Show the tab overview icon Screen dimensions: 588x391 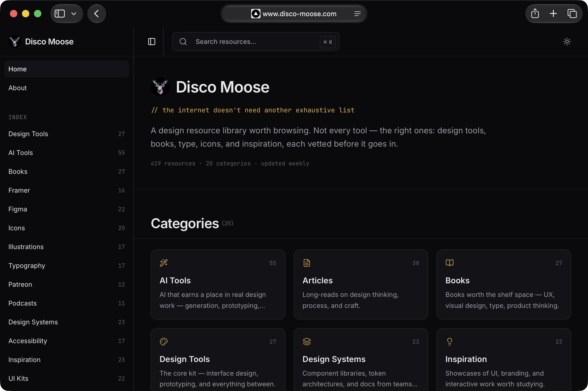coord(572,14)
